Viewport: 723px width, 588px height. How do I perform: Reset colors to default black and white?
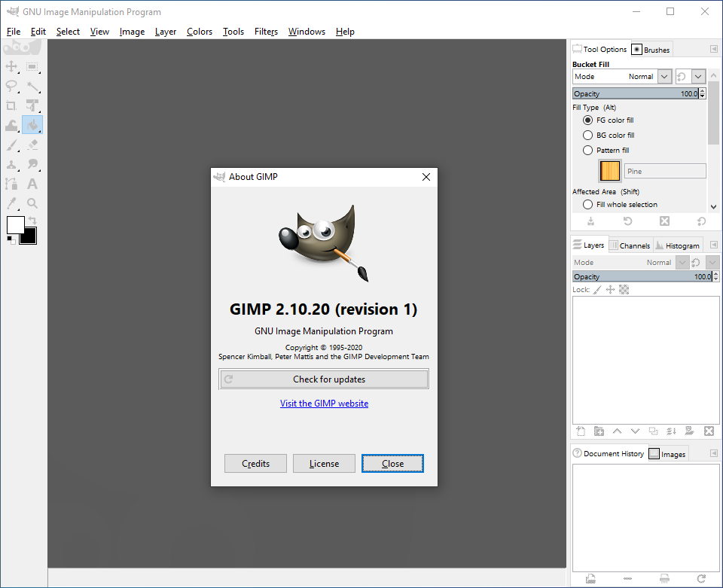(11, 239)
